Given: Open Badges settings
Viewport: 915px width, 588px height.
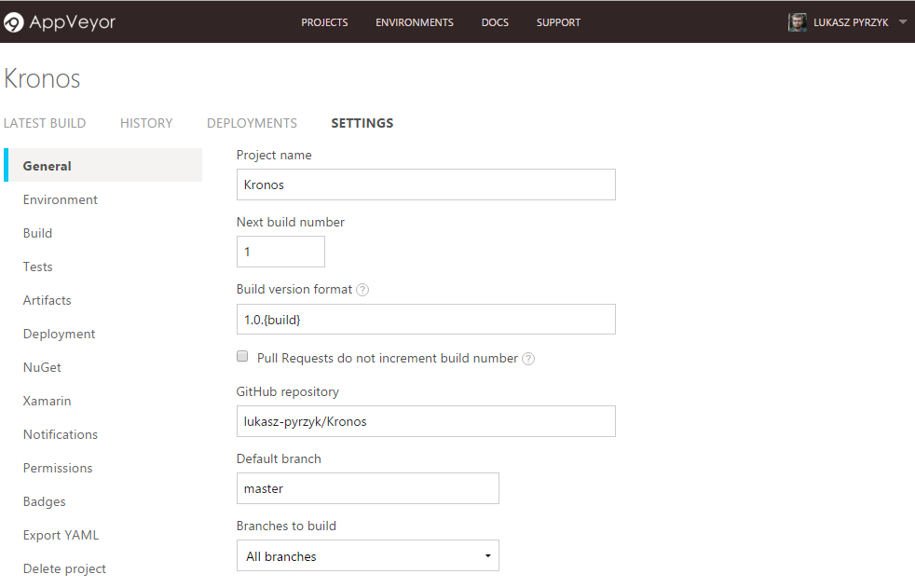Looking at the screenshot, I should tap(45, 501).
